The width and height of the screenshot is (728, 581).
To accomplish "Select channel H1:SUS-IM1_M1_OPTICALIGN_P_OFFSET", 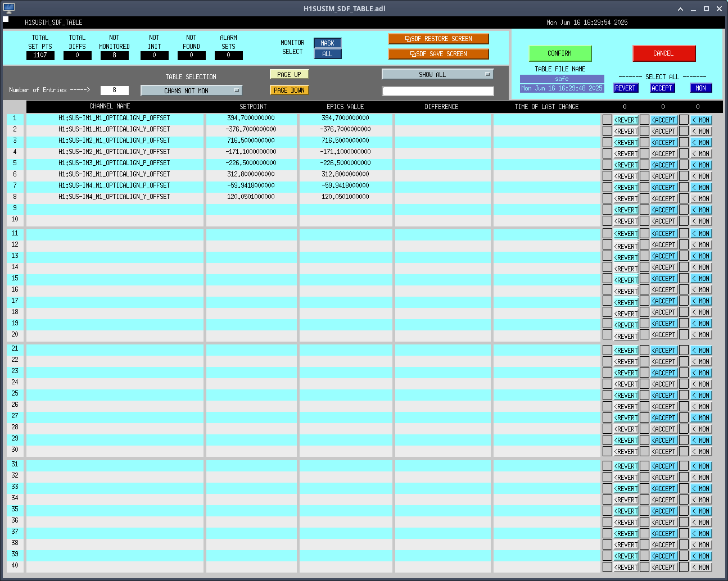I will [115, 119].
